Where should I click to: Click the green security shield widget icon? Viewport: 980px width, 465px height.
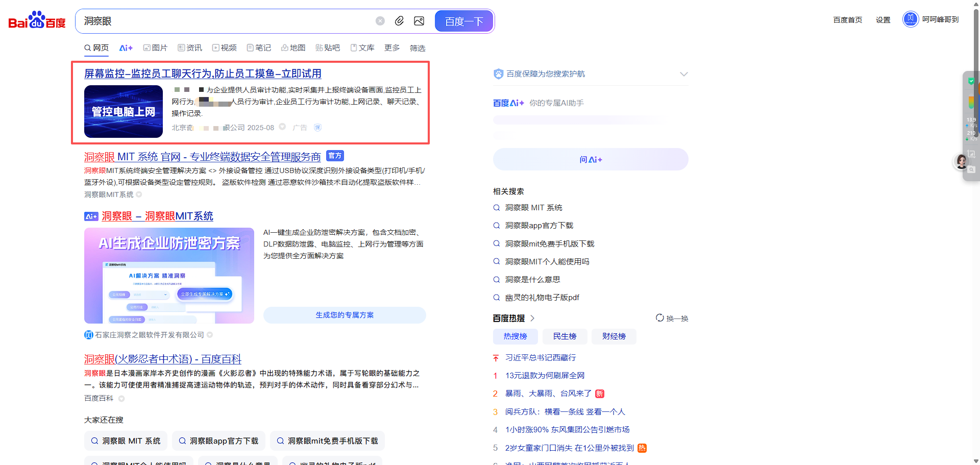(x=971, y=81)
